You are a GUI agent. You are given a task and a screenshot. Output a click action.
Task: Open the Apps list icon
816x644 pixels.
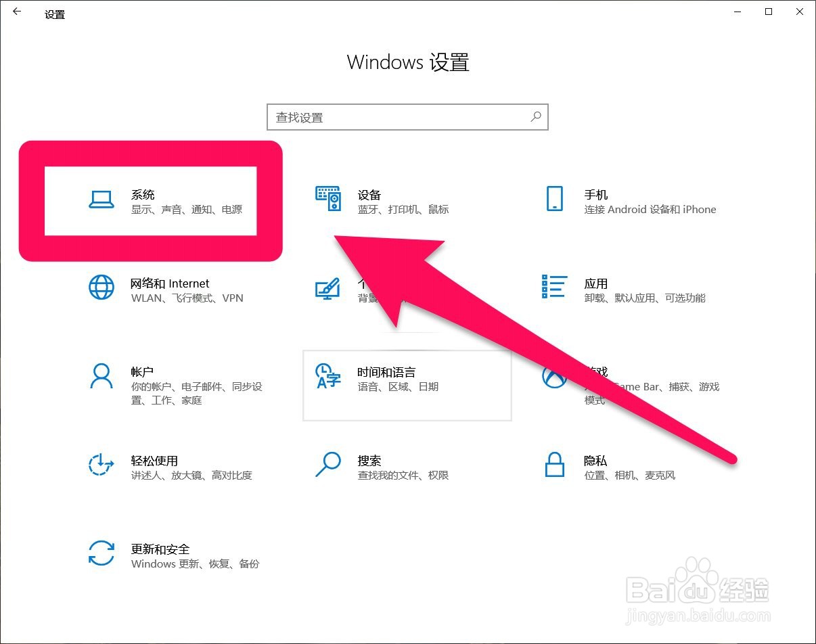point(554,287)
